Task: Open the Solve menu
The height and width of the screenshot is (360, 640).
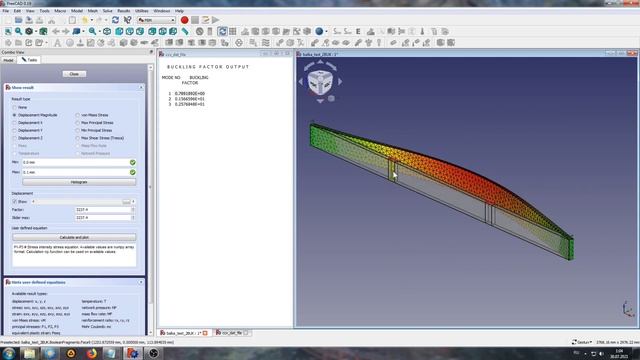Action: tap(107, 11)
